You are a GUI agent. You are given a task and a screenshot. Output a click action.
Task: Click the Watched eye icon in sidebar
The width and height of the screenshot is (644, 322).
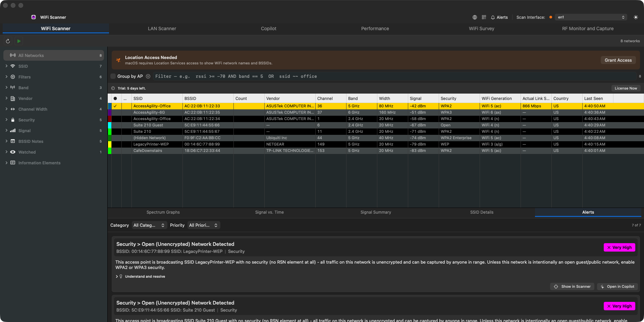point(13,152)
